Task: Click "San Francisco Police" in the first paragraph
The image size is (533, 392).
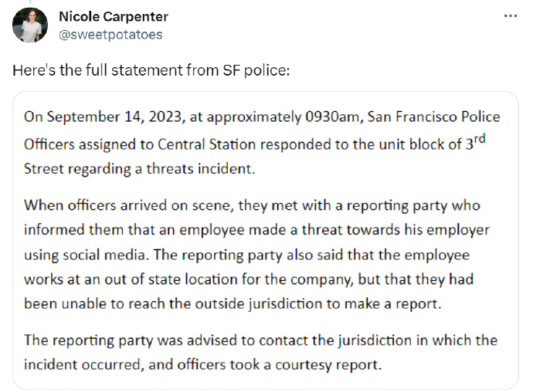Action: click(x=433, y=117)
